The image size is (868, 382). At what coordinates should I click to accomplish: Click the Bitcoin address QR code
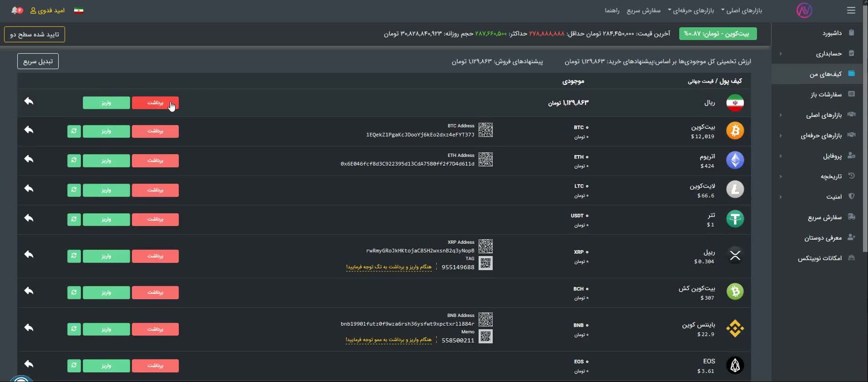click(x=485, y=130)
